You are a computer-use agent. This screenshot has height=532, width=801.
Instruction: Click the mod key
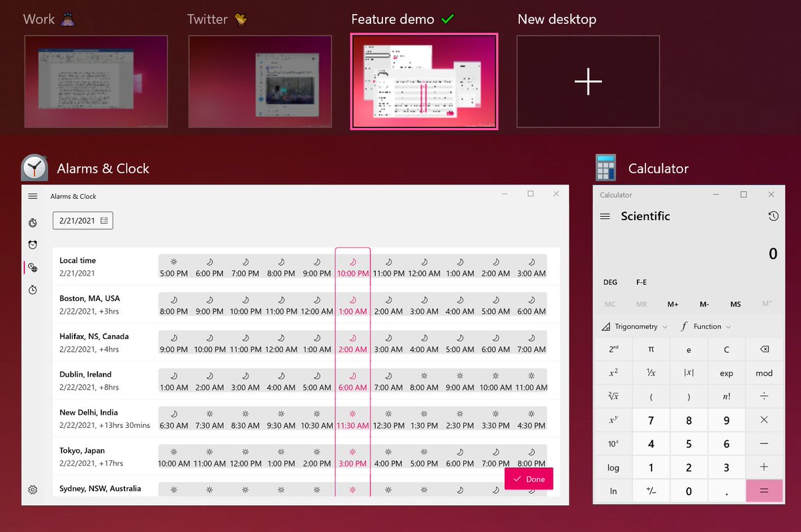(x=764, y=373)
